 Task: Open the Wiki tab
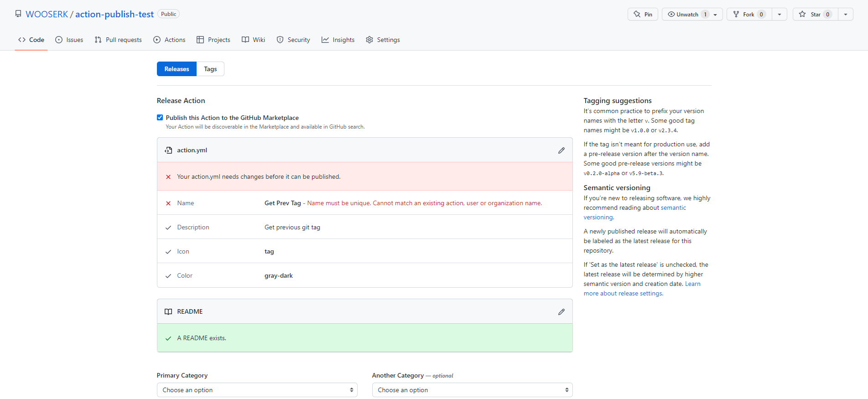pos(253,40)
